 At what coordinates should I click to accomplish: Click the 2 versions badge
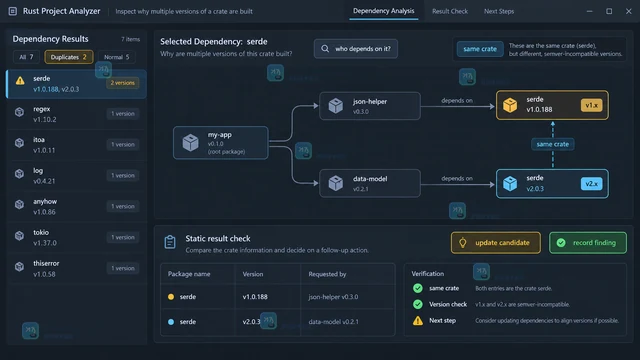pos(122,83)
